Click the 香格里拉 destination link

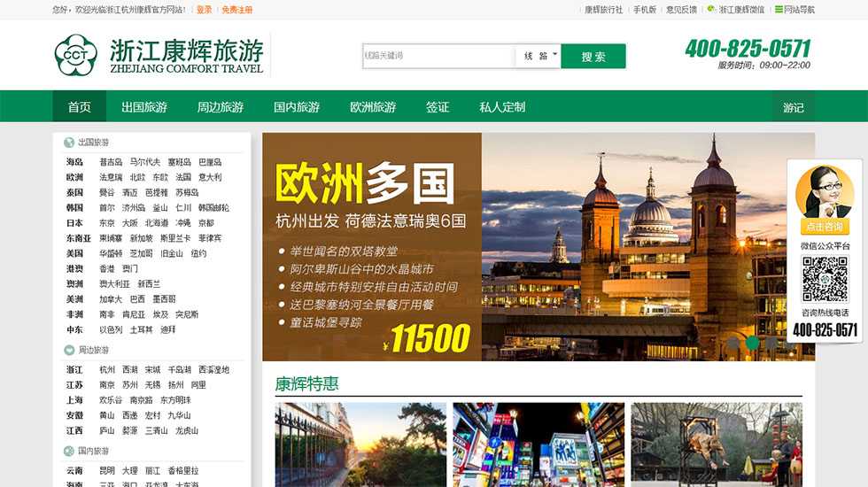(183, 470)
